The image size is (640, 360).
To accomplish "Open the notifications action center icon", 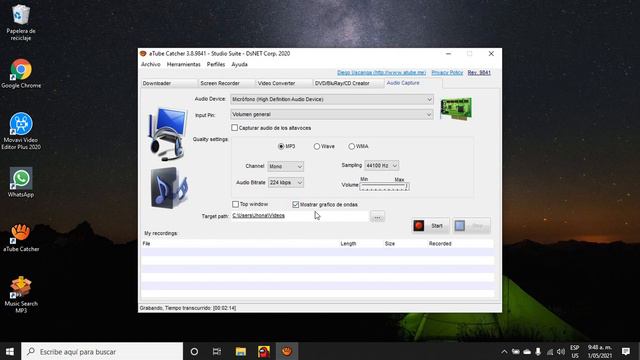I will pos(626,351).
